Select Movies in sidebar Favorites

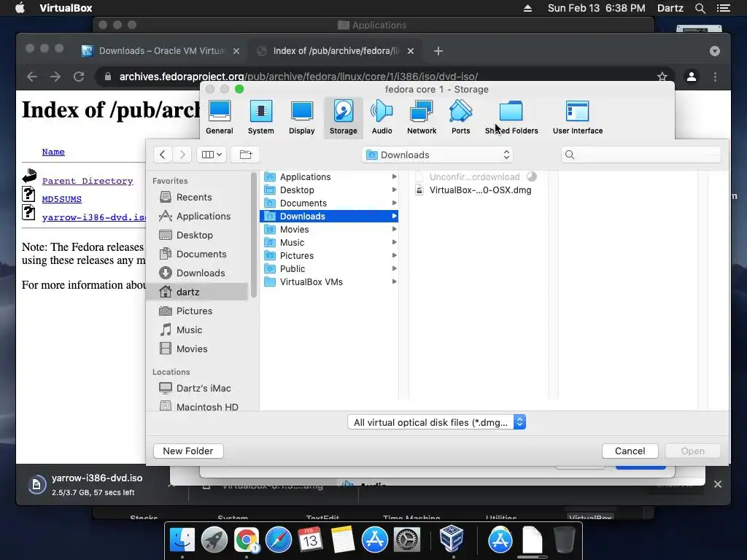(x=197, y=349)
